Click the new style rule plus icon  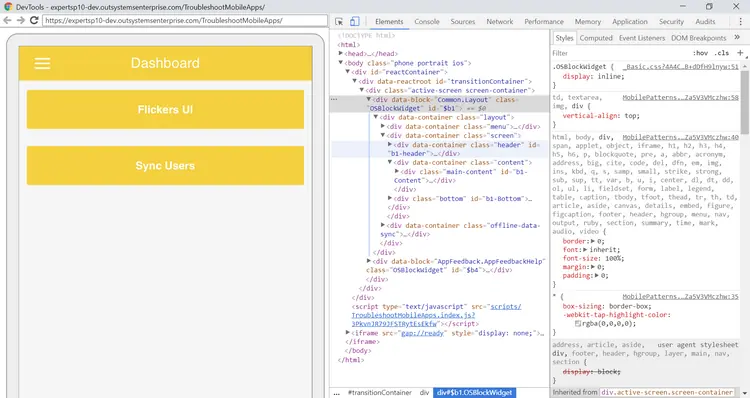tap(740, 53)
